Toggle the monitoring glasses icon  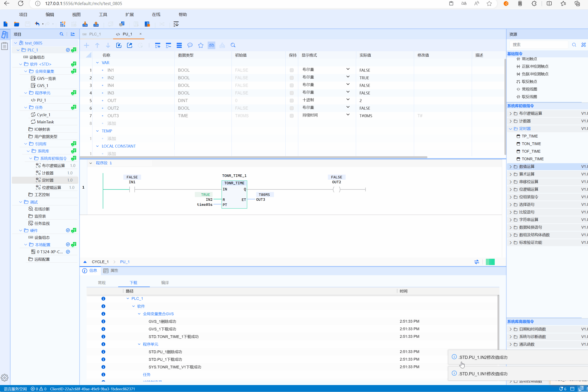211,45
